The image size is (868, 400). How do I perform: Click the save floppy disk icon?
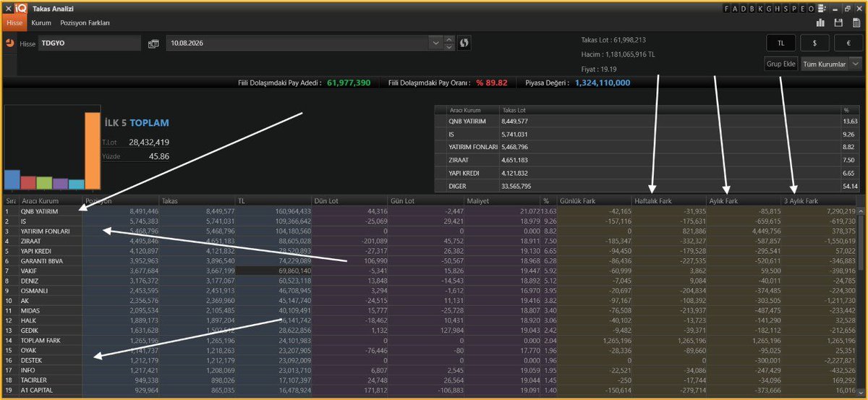[838, 23]
